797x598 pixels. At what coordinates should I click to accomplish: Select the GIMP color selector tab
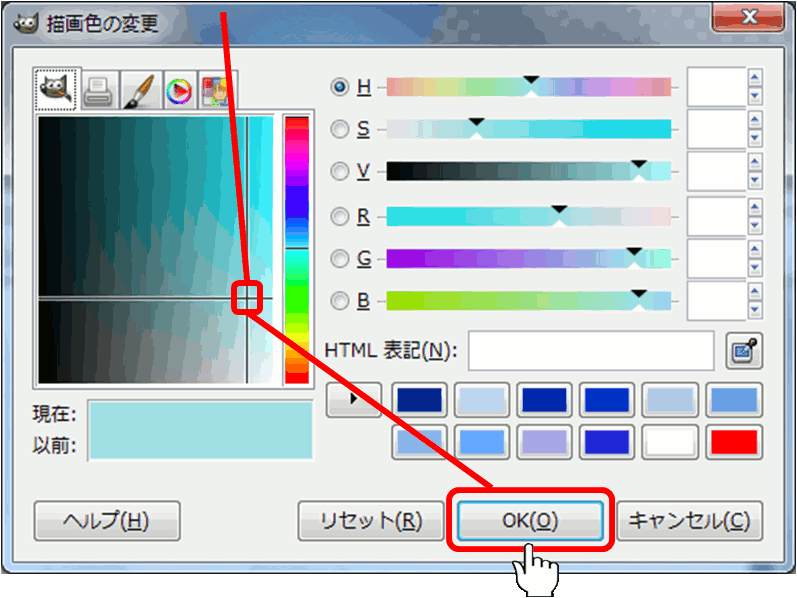click(x=56, y=91)
